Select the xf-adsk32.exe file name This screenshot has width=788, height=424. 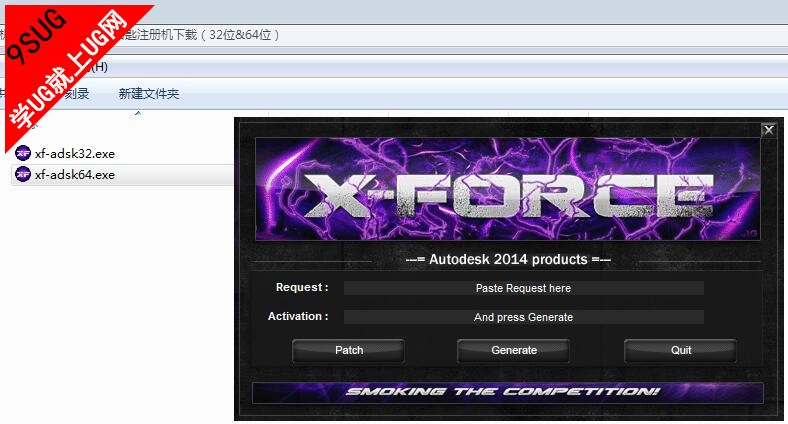click(75, 154)
